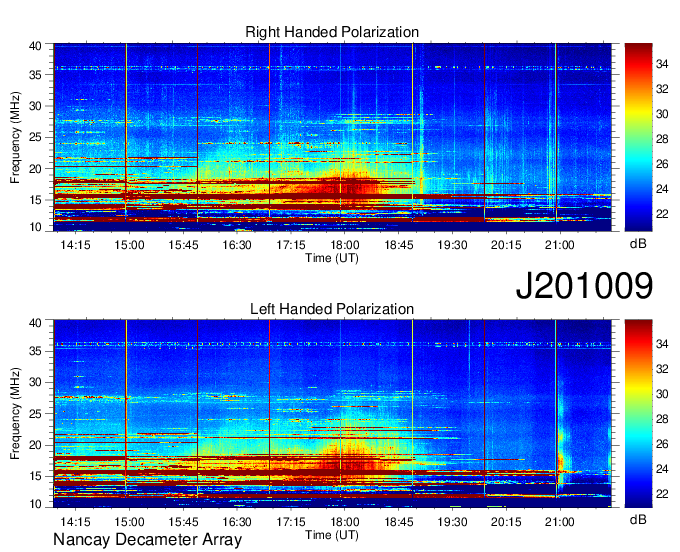Click the "15:45" tick under Right Handed plot

[x=183, y=245]
